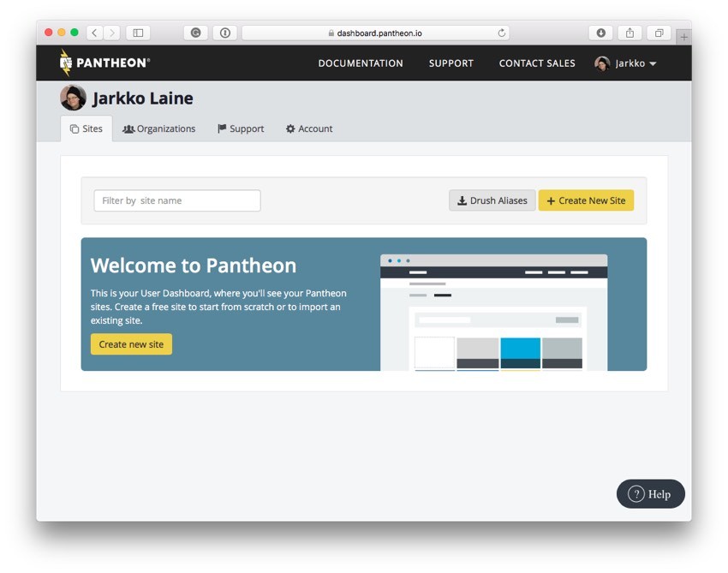
Task: Expand the Jarkko user dropdown arrow
Action: point(653,63)
